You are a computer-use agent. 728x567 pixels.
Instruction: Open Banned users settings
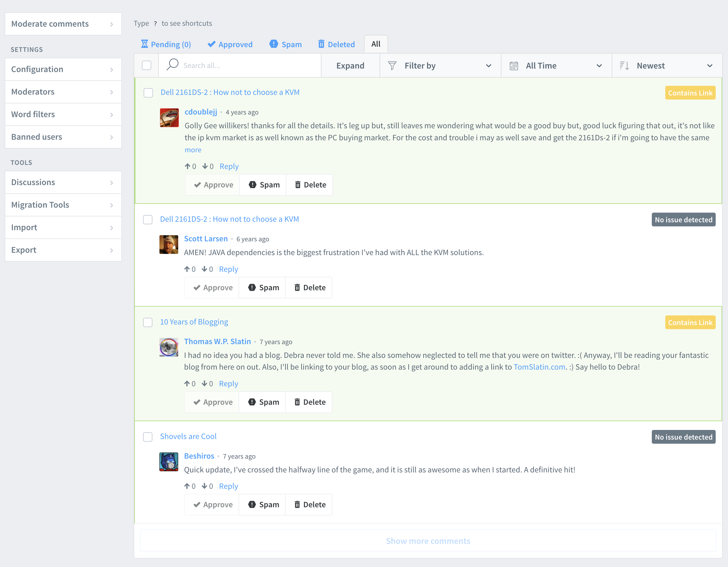tap(63, 137)
